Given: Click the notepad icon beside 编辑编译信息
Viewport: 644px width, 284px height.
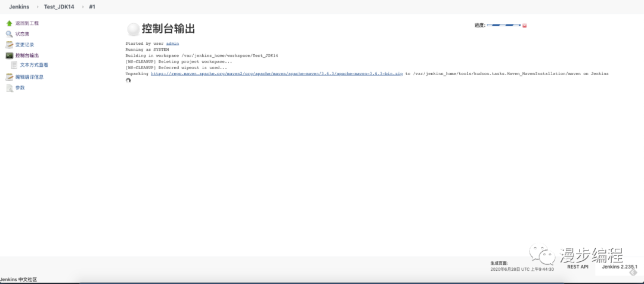Looking at the screenshot, I should tap(9, 77).
